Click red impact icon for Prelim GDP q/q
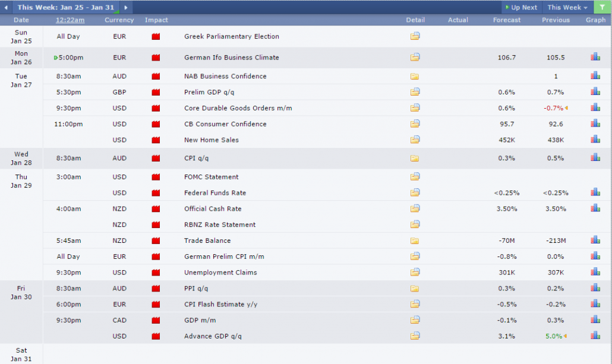Screen dimensions: 612x364 pyautogui.click(x=156, y=92)
